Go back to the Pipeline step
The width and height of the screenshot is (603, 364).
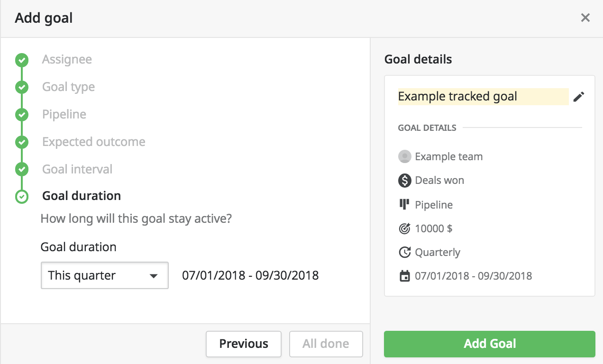(x=64, y=115)
